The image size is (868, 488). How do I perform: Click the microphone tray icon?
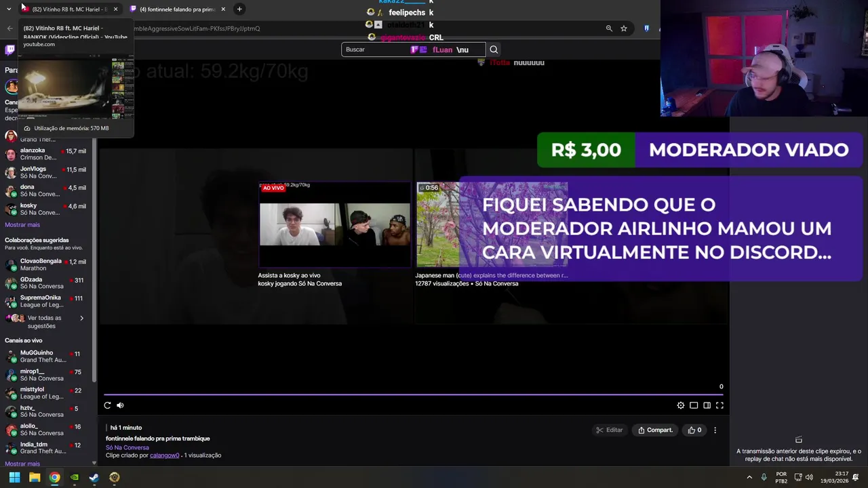pos(764,477)
